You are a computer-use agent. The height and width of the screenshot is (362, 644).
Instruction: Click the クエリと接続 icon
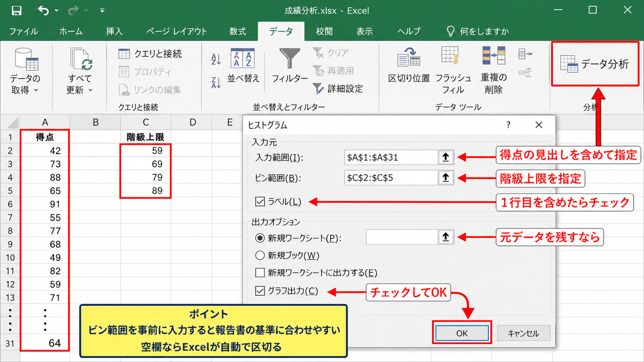124,53
